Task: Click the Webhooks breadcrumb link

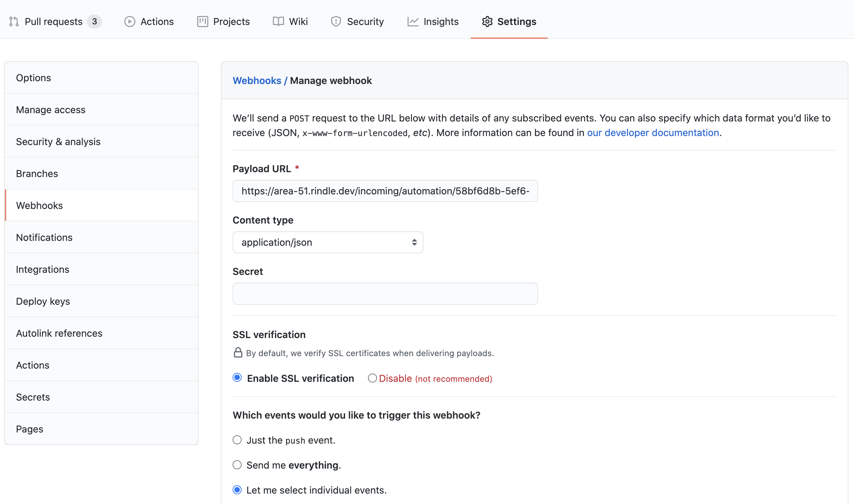Action: pyautogui.click(x=257, y=81)
